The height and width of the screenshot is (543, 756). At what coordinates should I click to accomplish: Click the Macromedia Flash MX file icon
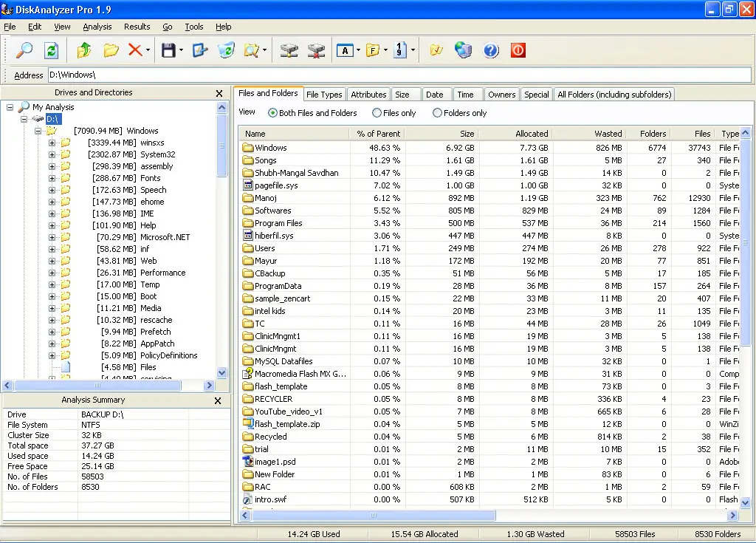pos(248,374)
